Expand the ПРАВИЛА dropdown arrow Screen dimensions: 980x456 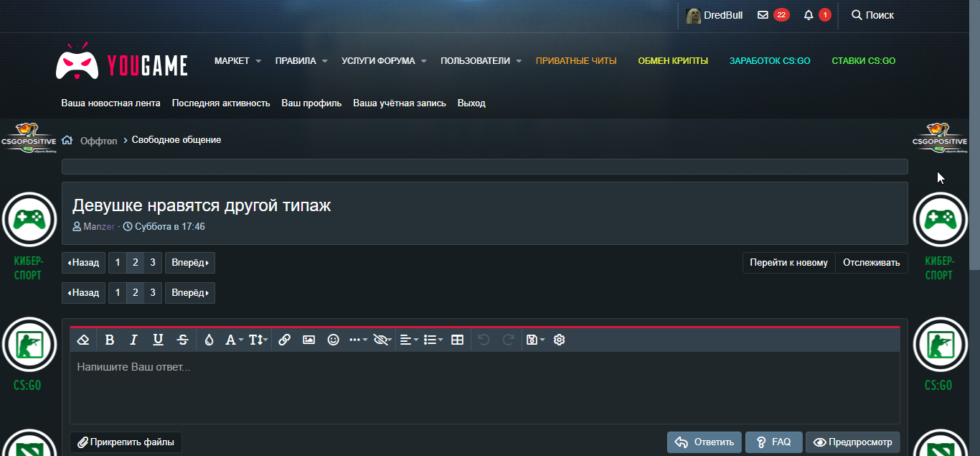tap(325, 61)
